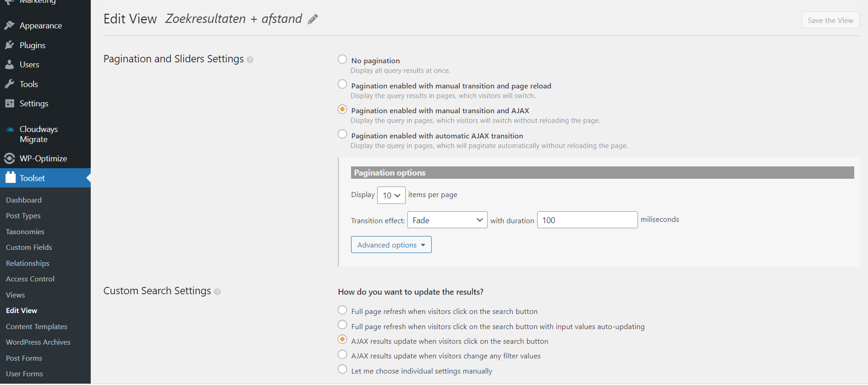Viewport: 868px width, 385px height.
Task: Choose Pagination enabled with automatic AJAX transition
Action: pos(342,134)
